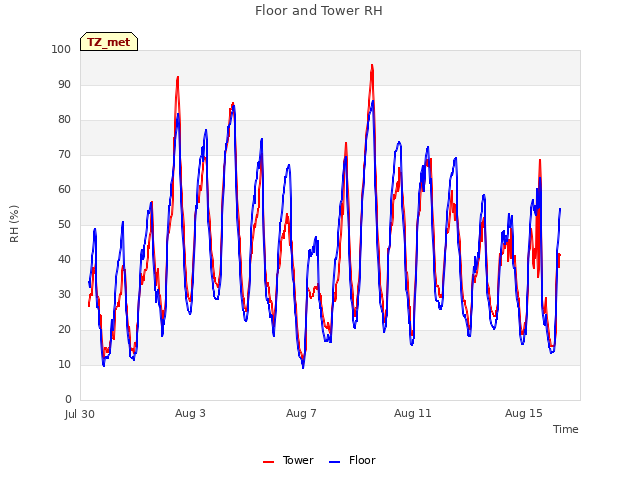Screen dimensions: 640x480
Task: Click the Aug 3 x-axis tick label
Action: [x=190, y=413]
